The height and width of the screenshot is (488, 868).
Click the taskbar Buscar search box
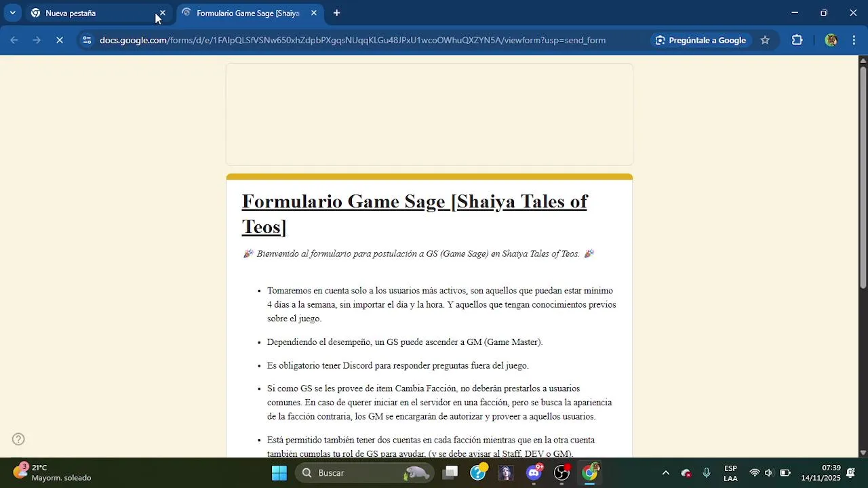pos(364,472)
